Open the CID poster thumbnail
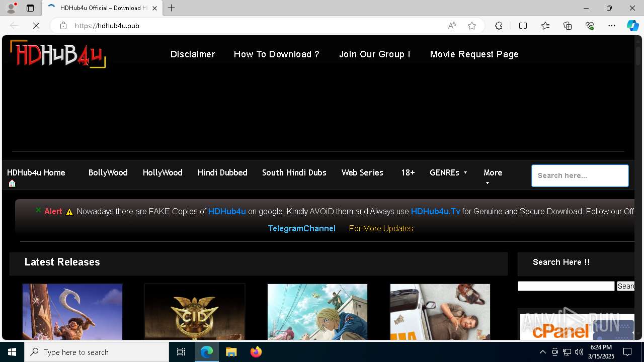The width and height of the screenshot is (644, 362). click(195, 312)
